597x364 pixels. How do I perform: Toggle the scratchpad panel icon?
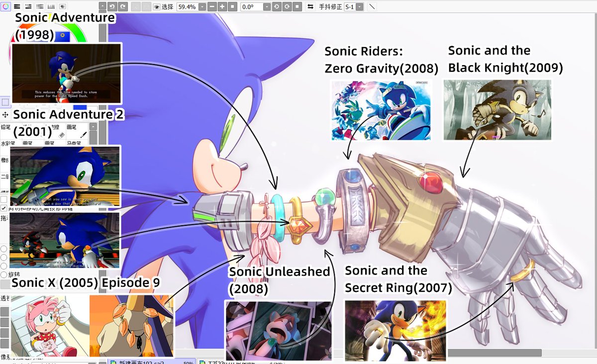click(x=63, y=6)
